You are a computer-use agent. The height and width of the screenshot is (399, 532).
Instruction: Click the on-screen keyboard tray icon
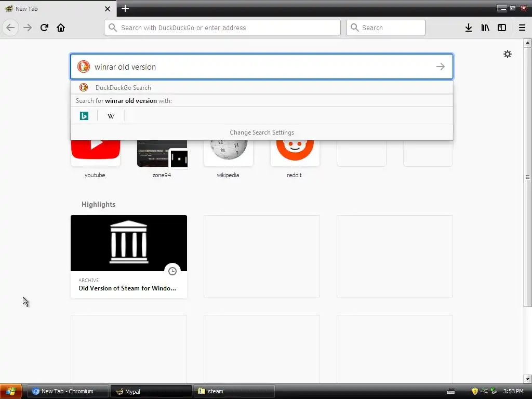(451, 392)
